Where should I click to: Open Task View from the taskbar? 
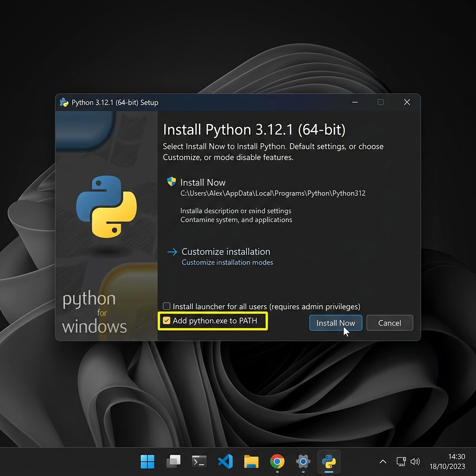pyautogui.click(x=174, y=462)
